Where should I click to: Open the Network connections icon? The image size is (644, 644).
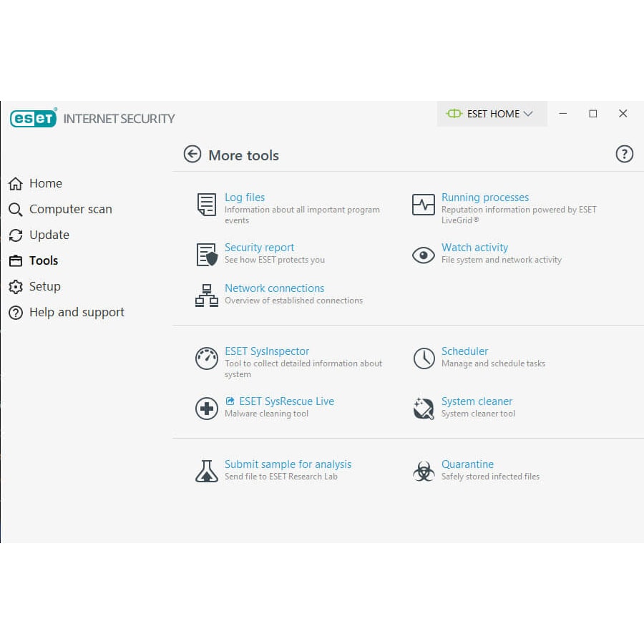coord(206,296)
